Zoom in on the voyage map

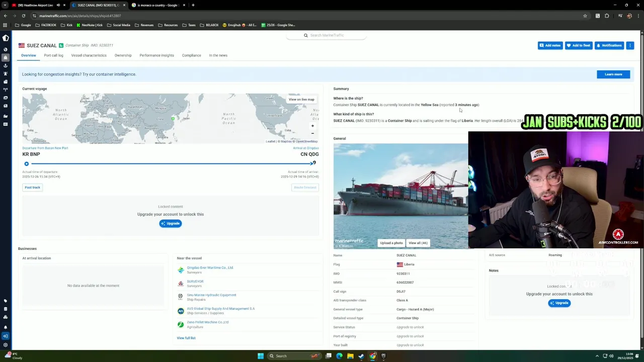312,126
